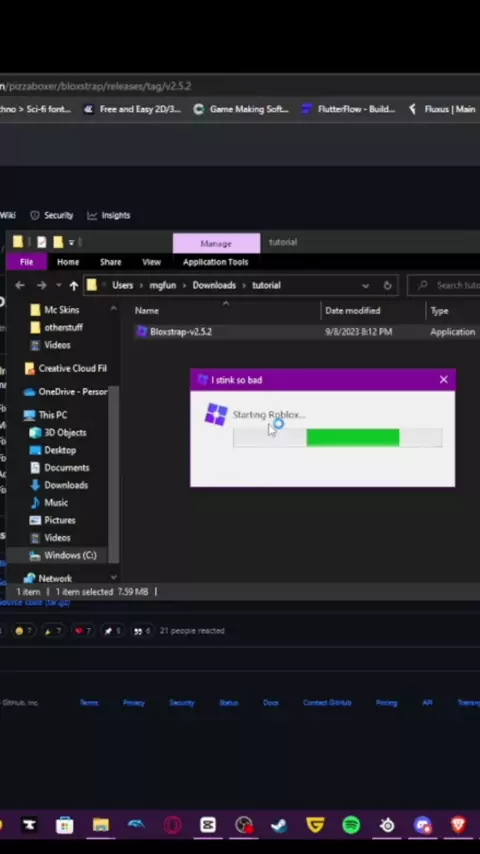Select the Application Tools tab
Screen dimensions: 480x854
(x=215, y=262)
